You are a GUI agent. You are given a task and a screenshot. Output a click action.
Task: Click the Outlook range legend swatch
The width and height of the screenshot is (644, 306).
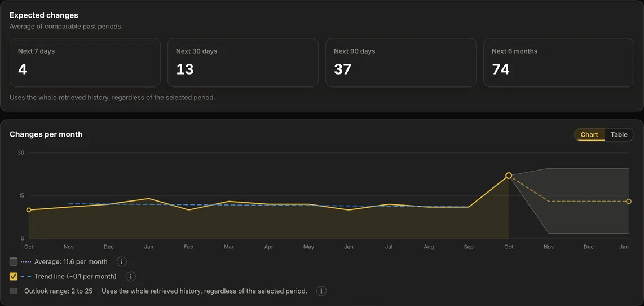point(14,291)
